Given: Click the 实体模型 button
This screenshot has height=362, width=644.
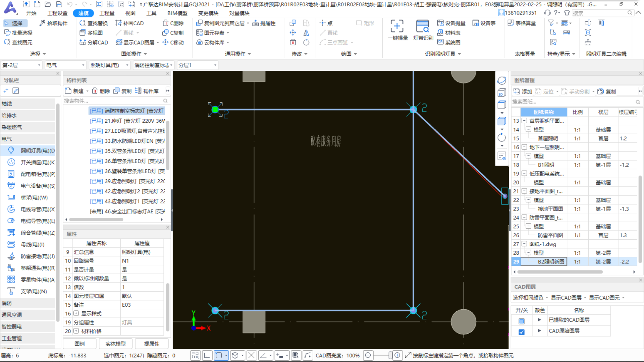Looking at the screenshot, I should (x=115, y=344).
